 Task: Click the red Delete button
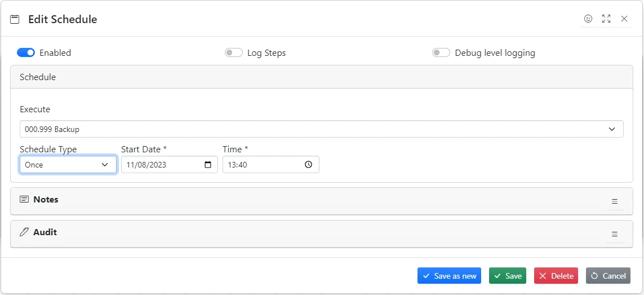pyautogui.click(x=556, y=276)
